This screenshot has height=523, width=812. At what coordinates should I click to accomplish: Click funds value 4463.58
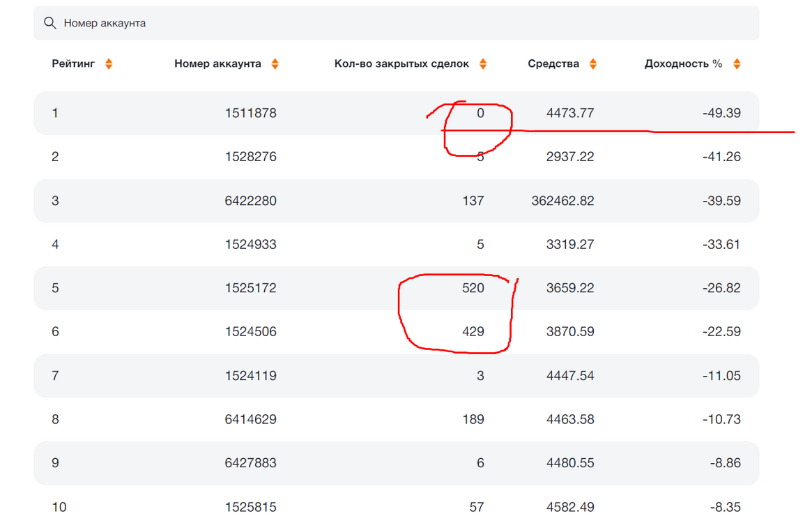[x=570, y=419]
